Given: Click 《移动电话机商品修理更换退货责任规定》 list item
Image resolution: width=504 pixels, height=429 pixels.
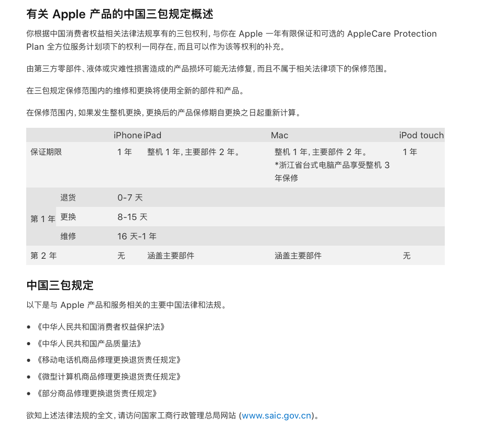Looking at the screenshot, I should (x=108, y=360).
